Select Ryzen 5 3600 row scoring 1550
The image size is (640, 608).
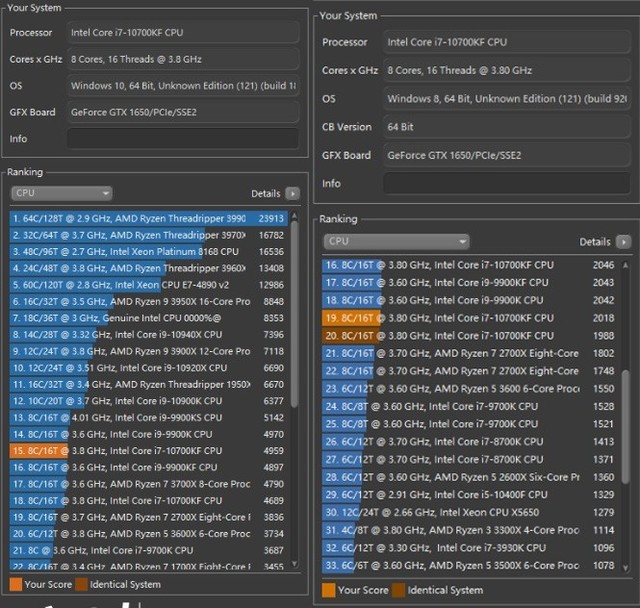point(470,388)
